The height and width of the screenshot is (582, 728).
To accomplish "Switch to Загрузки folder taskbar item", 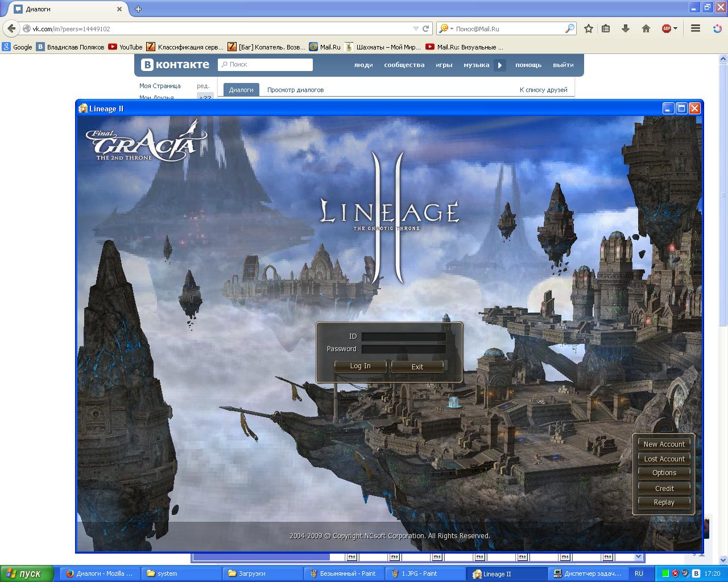I will (263, 574).
